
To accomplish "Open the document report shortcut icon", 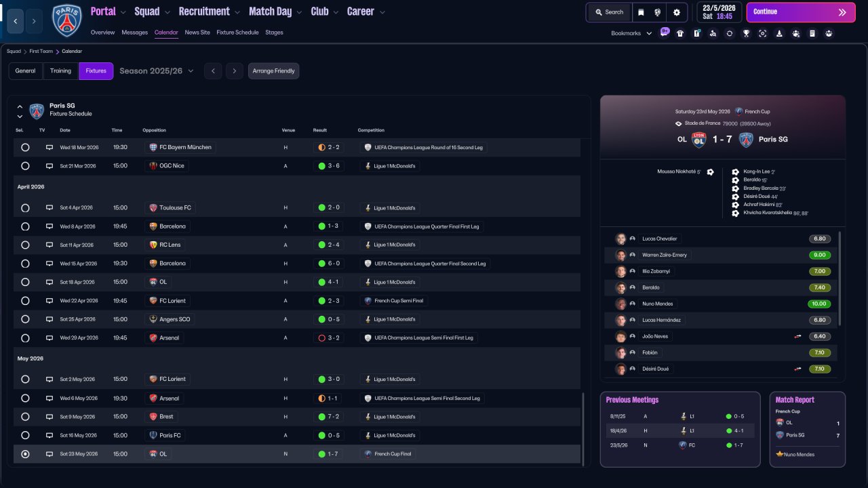I will tap(812, 33).
